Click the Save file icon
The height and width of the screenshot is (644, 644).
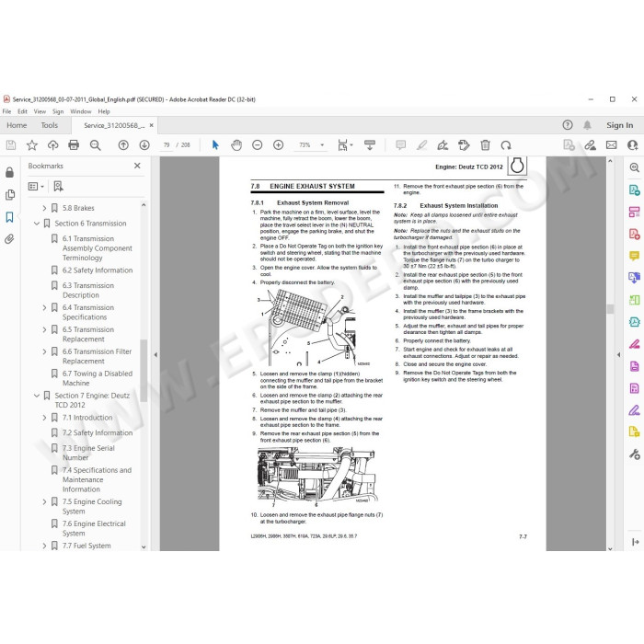(11, 145)
